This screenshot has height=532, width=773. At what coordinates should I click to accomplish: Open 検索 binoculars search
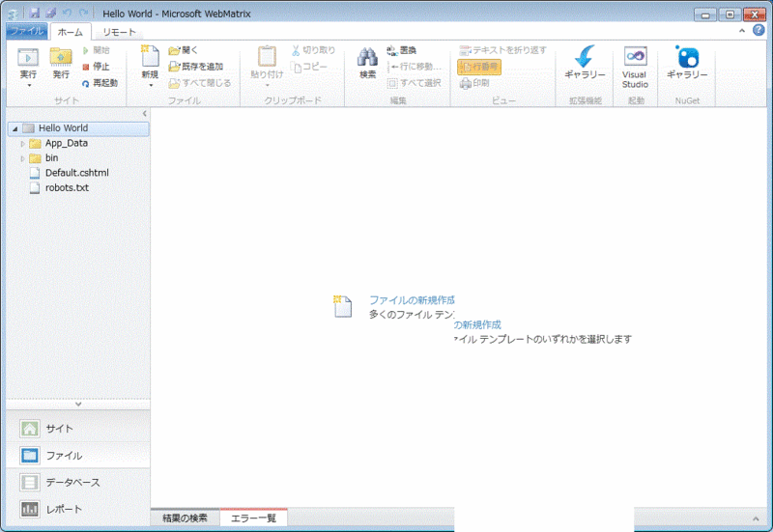click(x=367, y=58)
